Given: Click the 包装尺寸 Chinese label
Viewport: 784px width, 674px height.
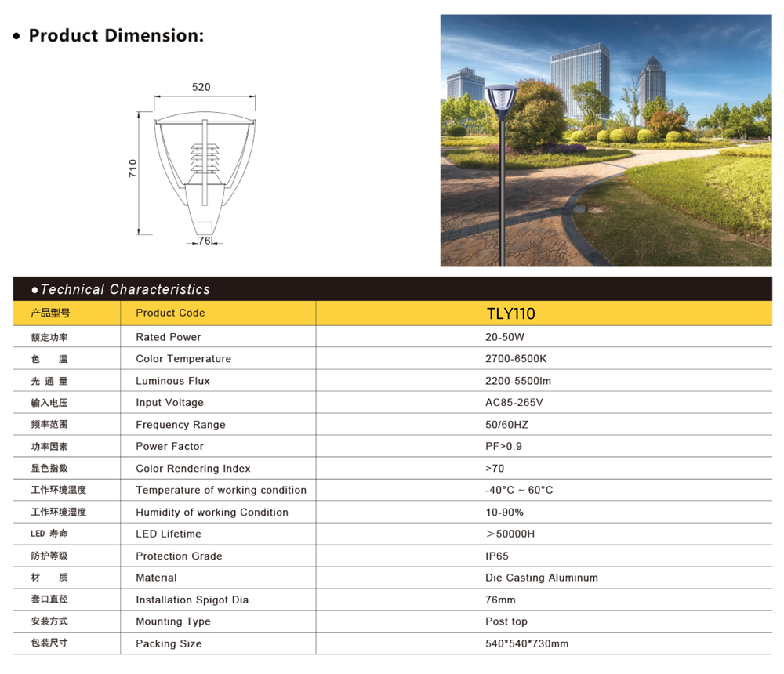Looking at the screenshot, I should click(49, 643).
